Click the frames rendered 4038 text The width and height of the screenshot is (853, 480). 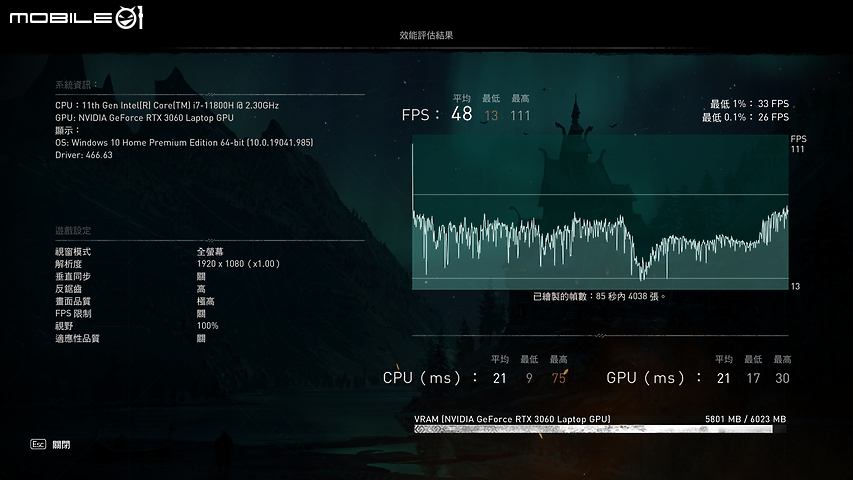tap(599, 297)
